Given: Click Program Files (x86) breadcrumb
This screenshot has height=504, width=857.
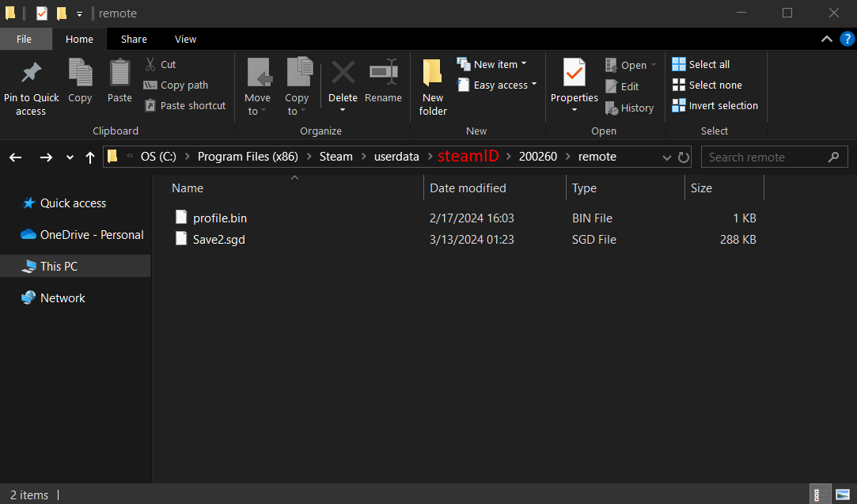Looking at the screenshot, I should click(248, 157).
